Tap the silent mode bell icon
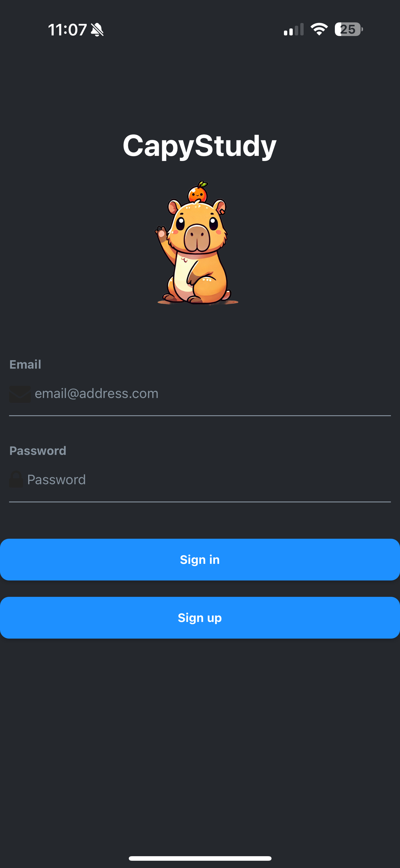Image resolution: width=400 pixels, height=868 pixels. coord(97,30)
